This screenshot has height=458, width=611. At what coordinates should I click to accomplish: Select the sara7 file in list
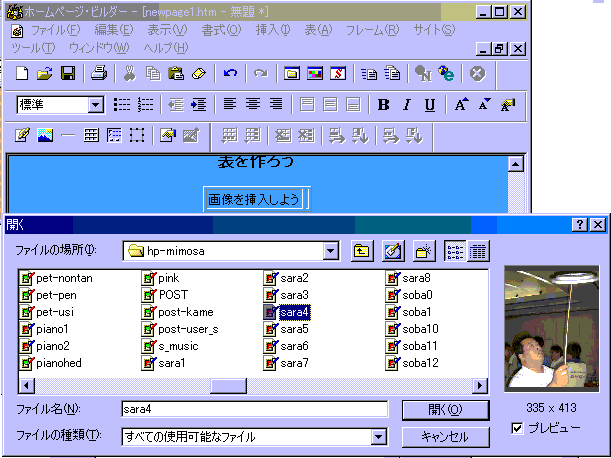[294, 363]
